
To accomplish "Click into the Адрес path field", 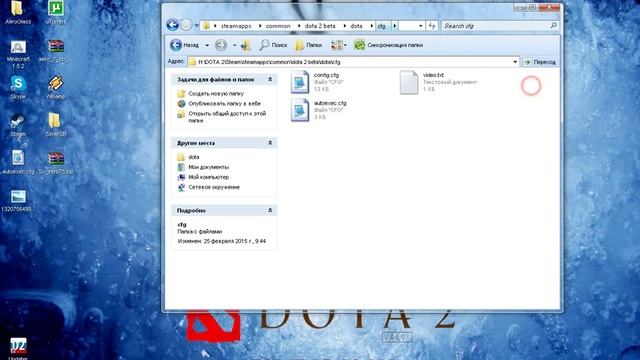I will point(350,62).
